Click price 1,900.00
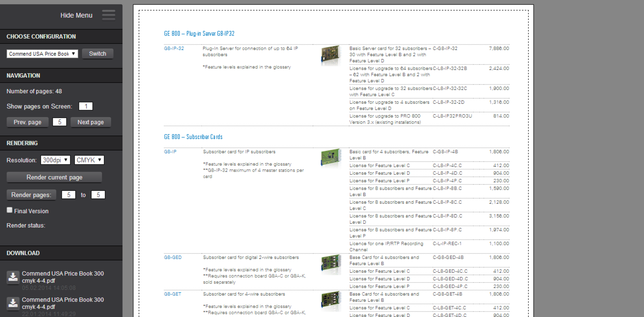 (499, 88)
